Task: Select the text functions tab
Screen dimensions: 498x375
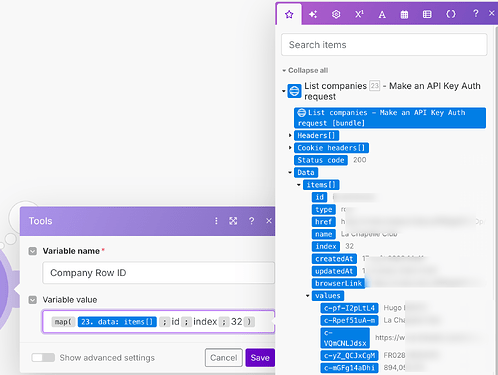Action: click(382, 14)
